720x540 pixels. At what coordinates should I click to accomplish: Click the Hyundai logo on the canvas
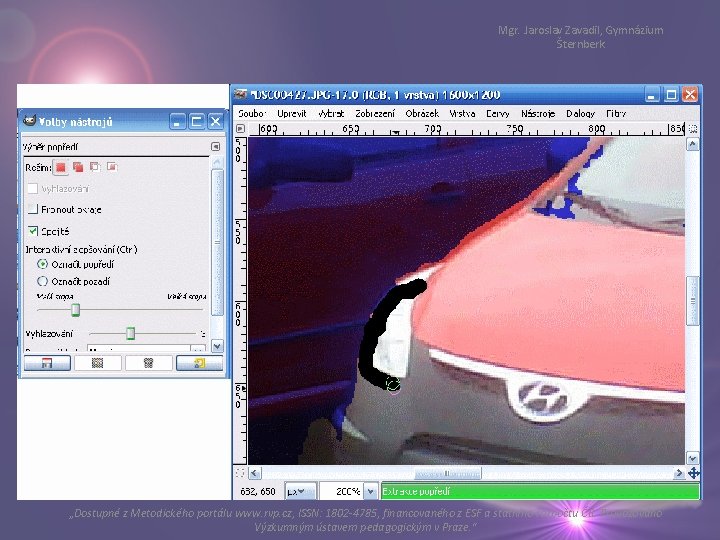click(543, 397)
